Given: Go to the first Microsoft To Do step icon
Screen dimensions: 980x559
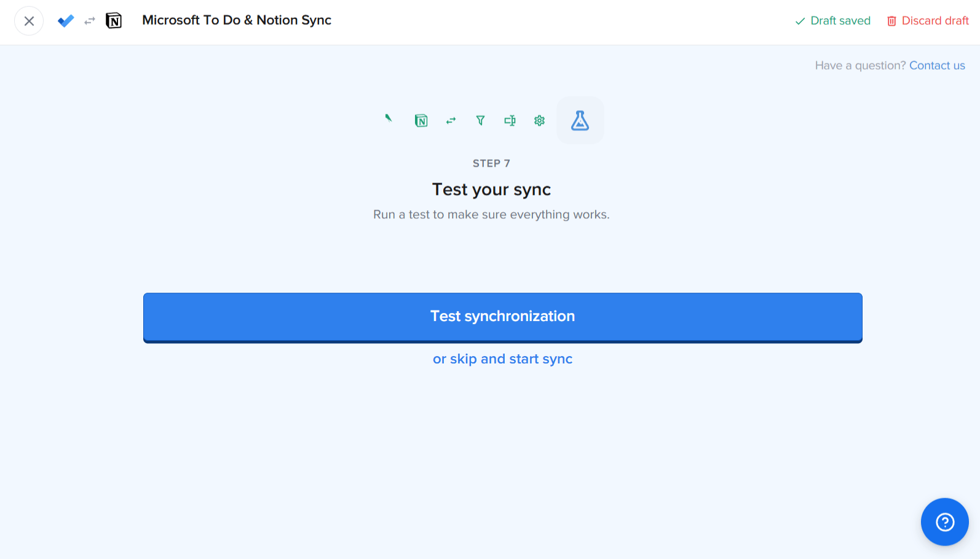Looking at the screenshot, I should (389, 118).
